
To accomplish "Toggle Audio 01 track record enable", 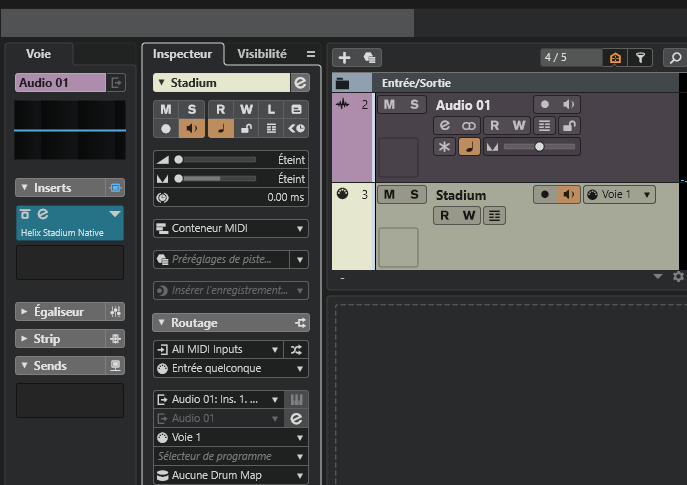I will click(x=545, y=105).
